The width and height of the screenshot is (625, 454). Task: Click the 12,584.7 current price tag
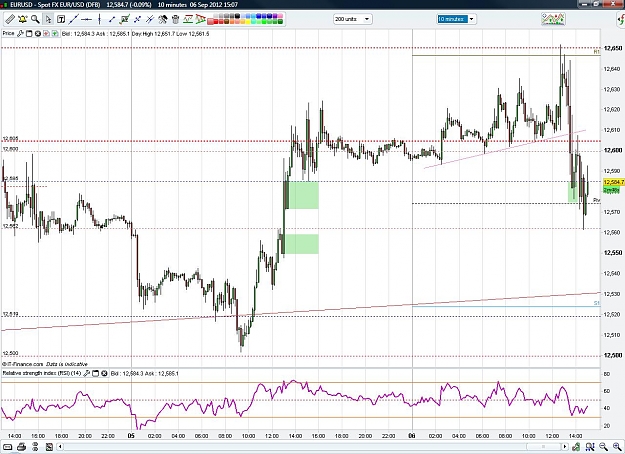[613, 182]
